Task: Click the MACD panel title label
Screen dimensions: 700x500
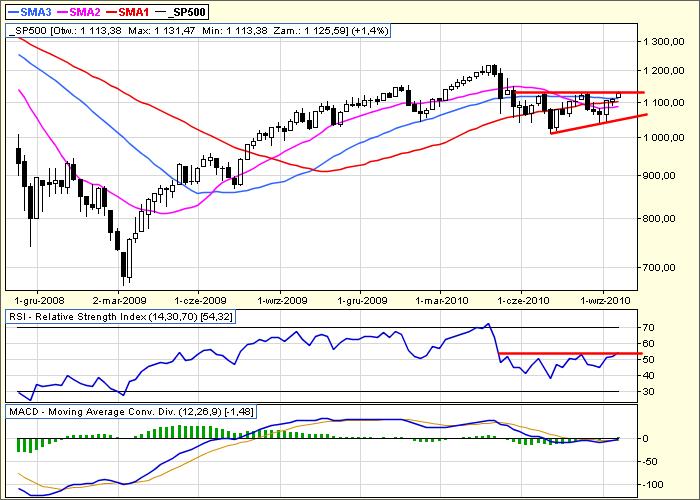Action: [131, 412]
